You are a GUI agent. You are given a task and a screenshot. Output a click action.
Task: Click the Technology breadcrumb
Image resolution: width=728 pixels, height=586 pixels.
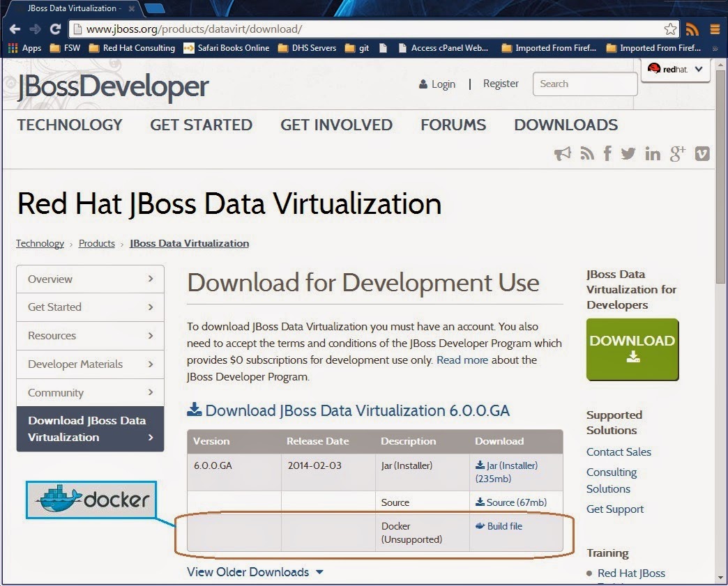point(40,243)
